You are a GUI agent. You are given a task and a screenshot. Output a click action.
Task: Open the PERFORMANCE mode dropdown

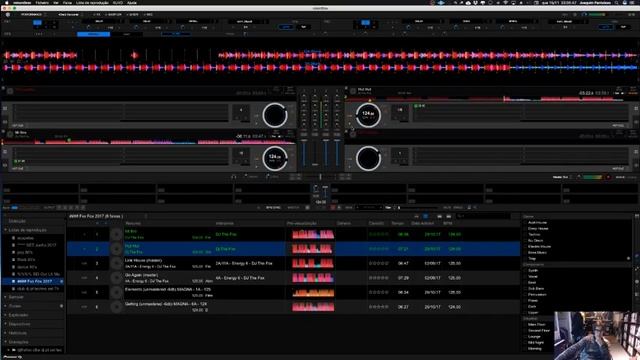[33, 14]
